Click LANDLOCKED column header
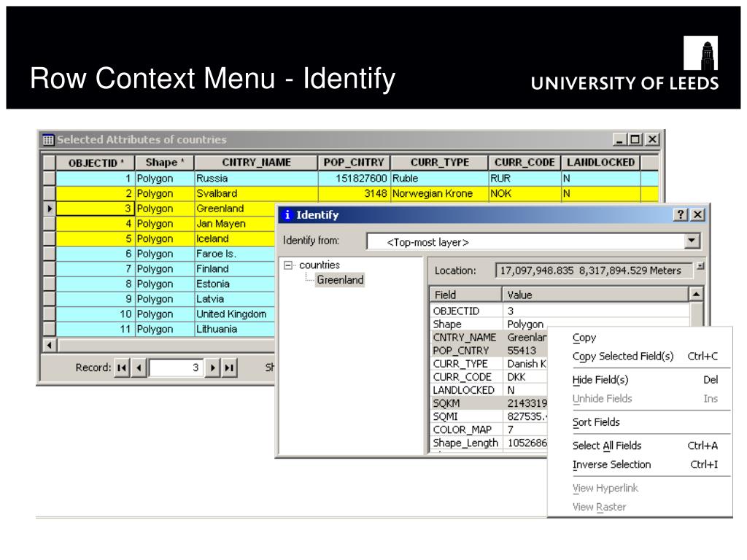747x560 pixels. tap(601, 163)
